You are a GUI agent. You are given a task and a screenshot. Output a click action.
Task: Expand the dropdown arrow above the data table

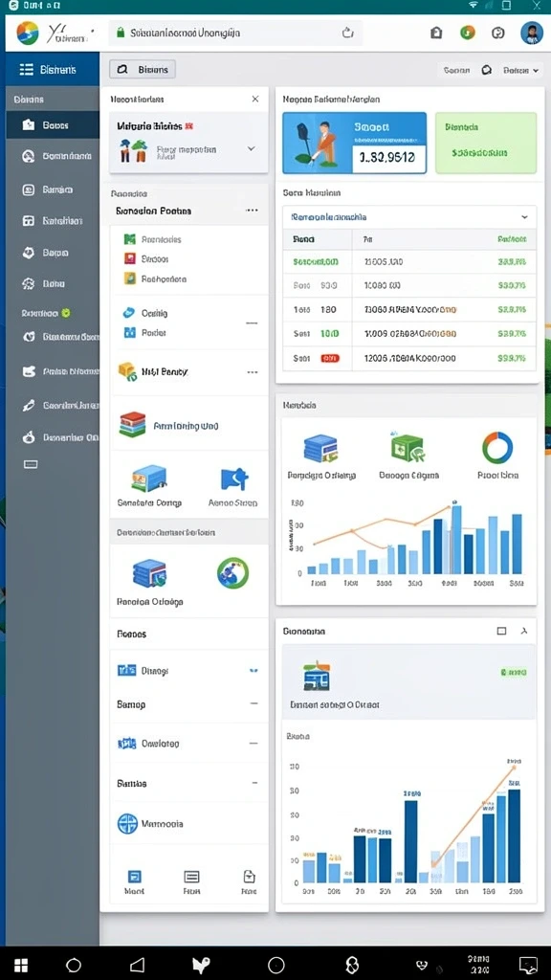[524, 217]
